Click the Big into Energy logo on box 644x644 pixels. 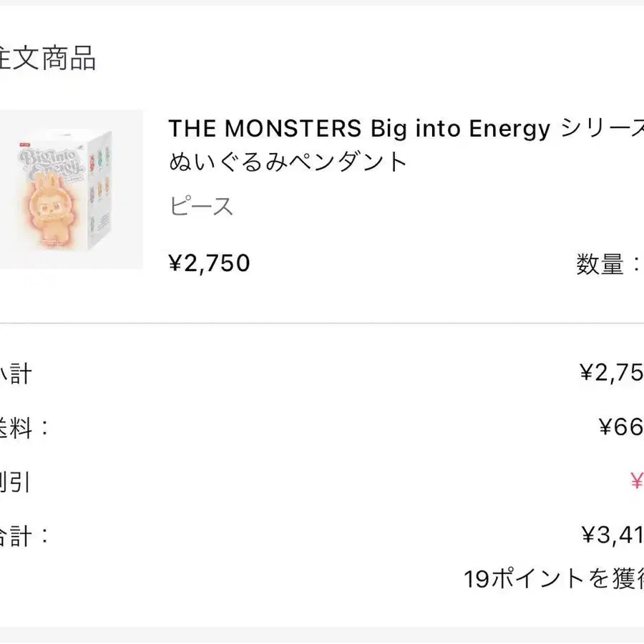click(49, 160)
